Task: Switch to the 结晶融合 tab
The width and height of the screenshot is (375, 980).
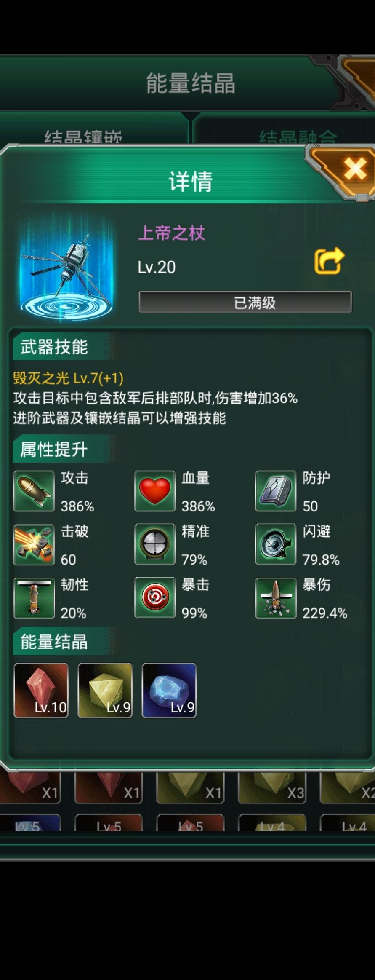Action: coord(298,136)
